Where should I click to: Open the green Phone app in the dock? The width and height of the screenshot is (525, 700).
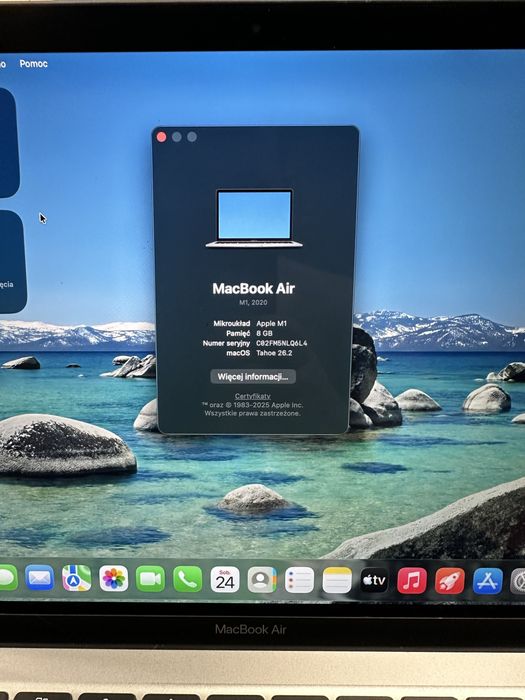(x=188, y=579)
